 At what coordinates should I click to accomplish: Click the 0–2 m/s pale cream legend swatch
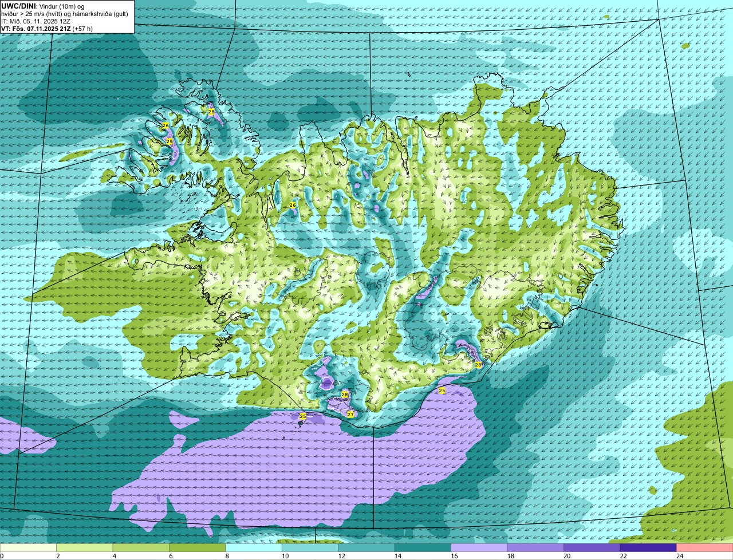coord(29,548)
